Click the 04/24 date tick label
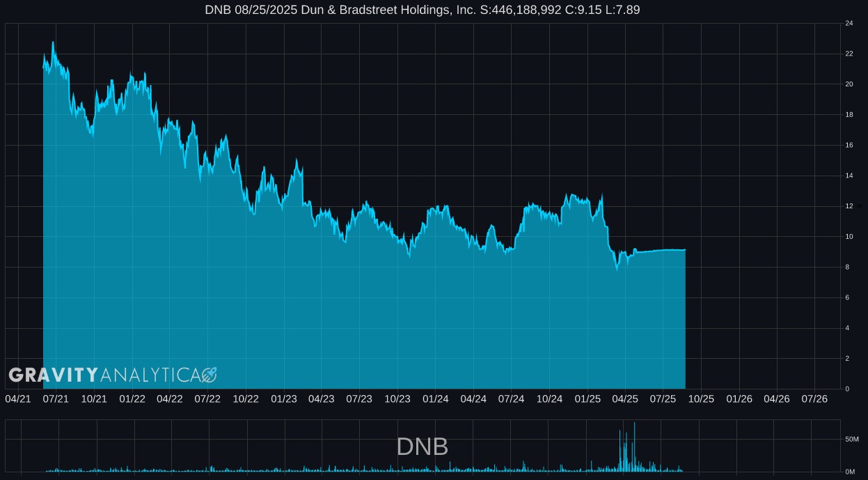This screenshot has width=868, height=480. pos(473,398)
